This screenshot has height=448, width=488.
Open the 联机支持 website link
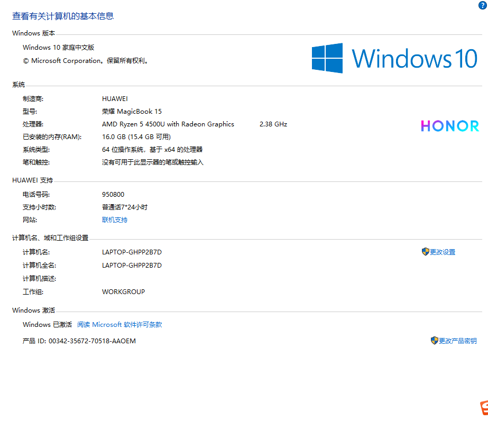[115, 220]
